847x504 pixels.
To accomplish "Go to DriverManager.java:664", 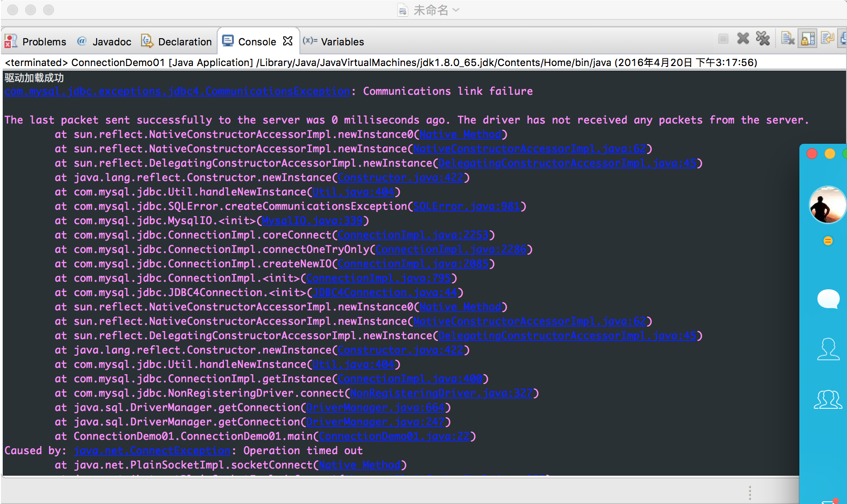I will 375,408.
